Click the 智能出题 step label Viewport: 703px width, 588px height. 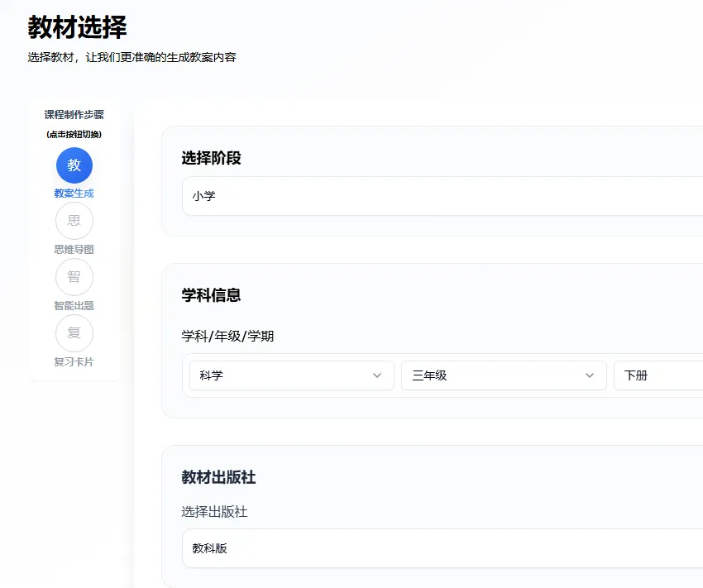tap(74, 306)
